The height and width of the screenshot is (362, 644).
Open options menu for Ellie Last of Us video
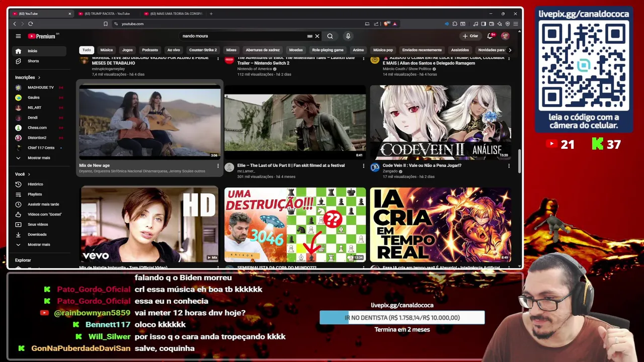[363, 165]
